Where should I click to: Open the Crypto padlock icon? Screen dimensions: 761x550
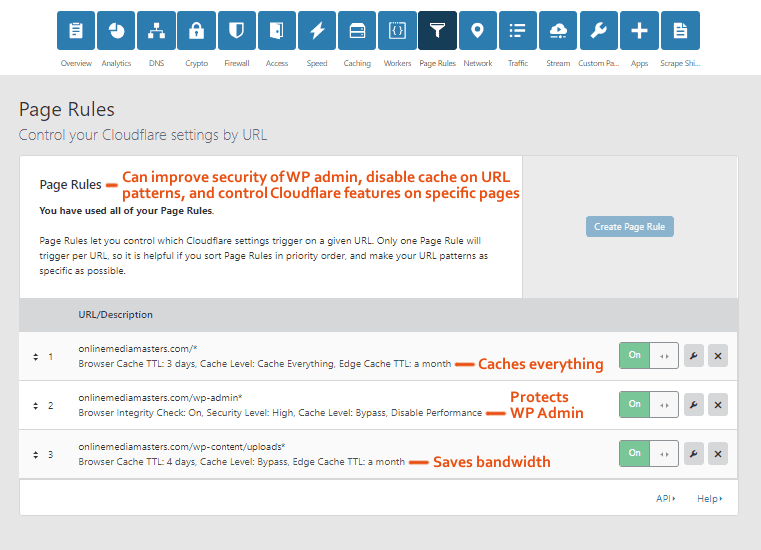click(197, 31)
